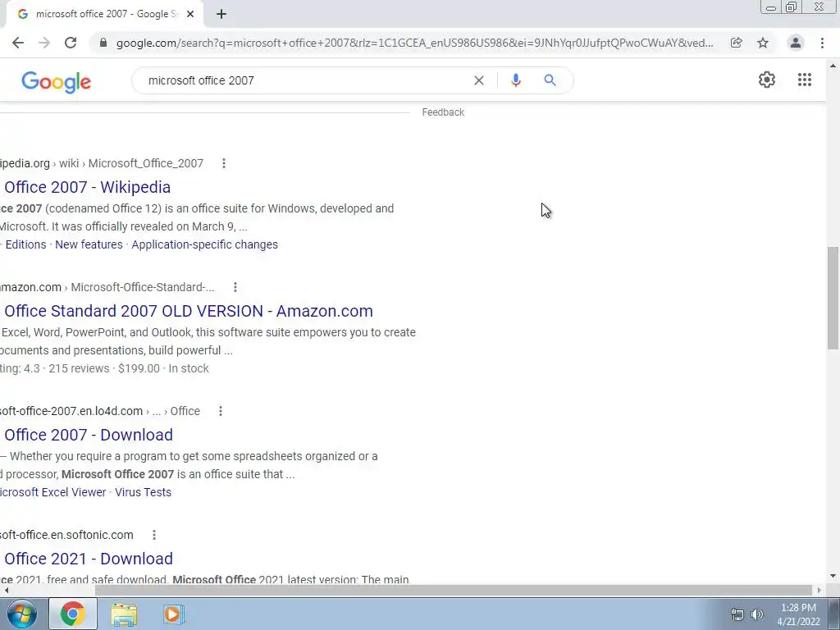Clear the search box text
This screenshot has height=630, width=840.
[479, 80]
